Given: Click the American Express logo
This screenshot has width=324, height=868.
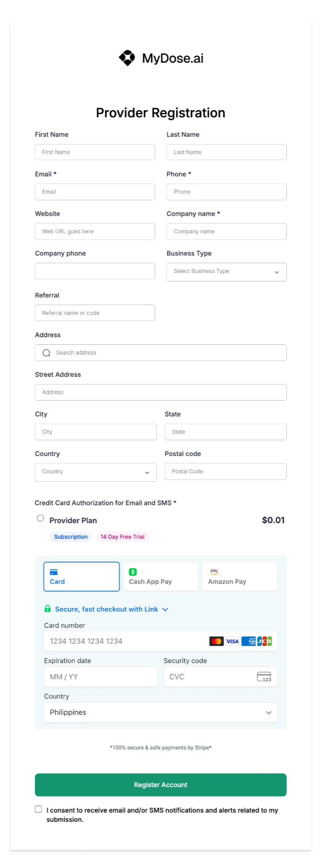Looking at the screenshot, I should pyautogui.click(x=249, y=641).
